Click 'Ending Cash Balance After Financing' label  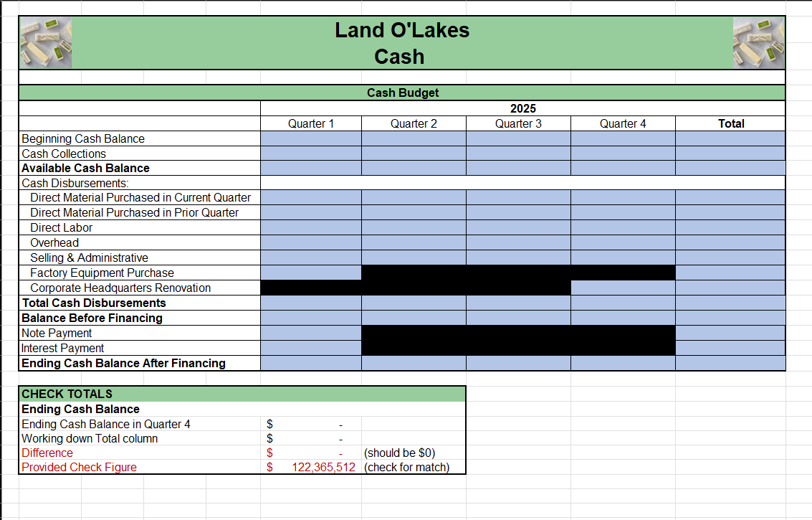coord(123,363)
